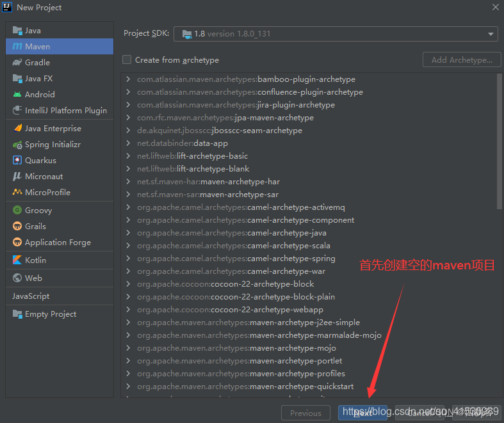Select maven-archetype-j2ee-simple row
Viewport: 504px width, 423px height.
309,322
